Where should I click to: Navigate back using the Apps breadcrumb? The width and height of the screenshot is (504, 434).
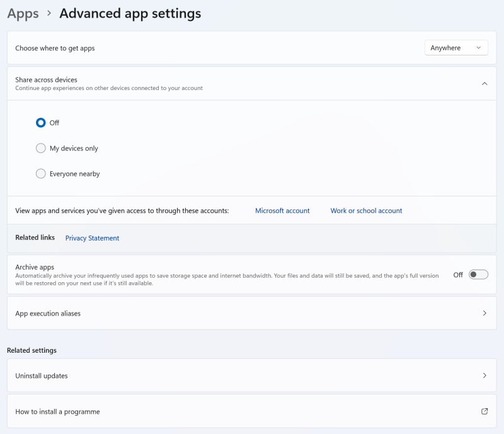(22, 13)
